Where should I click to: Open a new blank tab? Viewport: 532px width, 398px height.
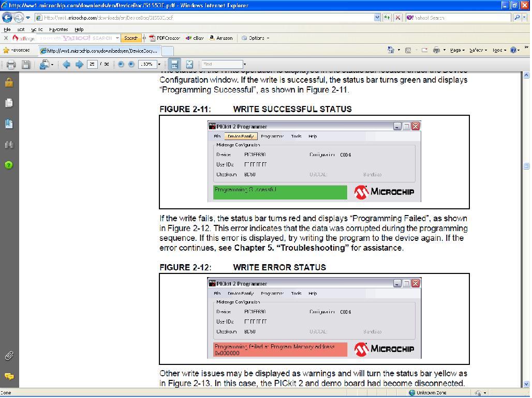pyautogui.click(x=168, y=51)
